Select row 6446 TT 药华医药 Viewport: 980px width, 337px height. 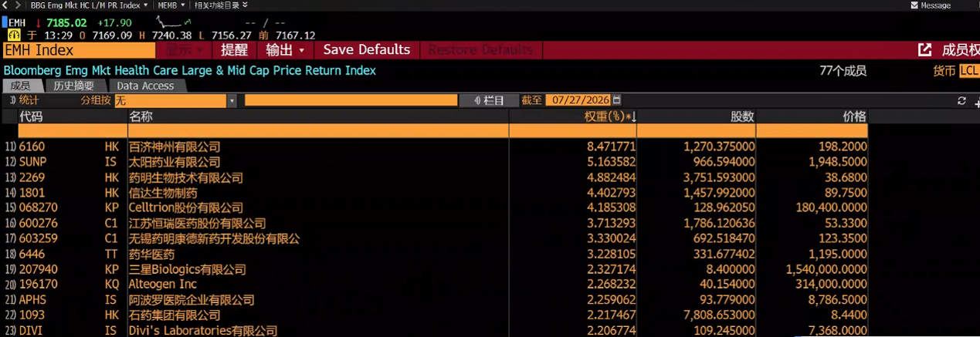coord(435,254)
